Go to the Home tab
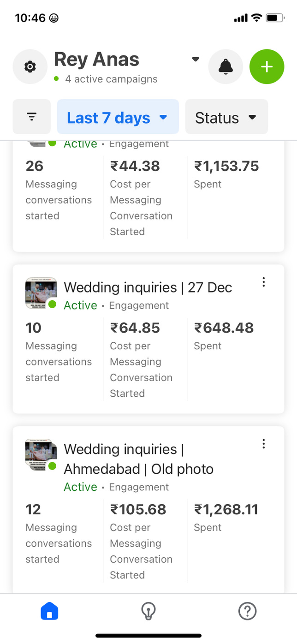 point(49,612)
